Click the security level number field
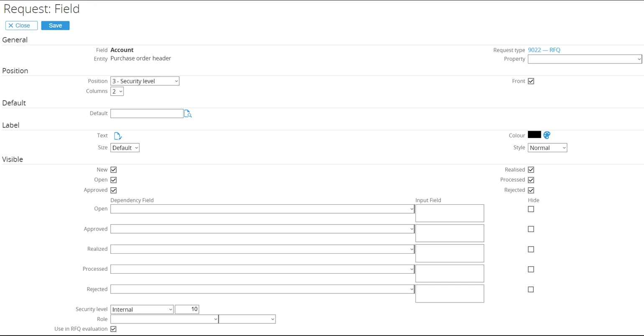644x336 pixels. 187,309
